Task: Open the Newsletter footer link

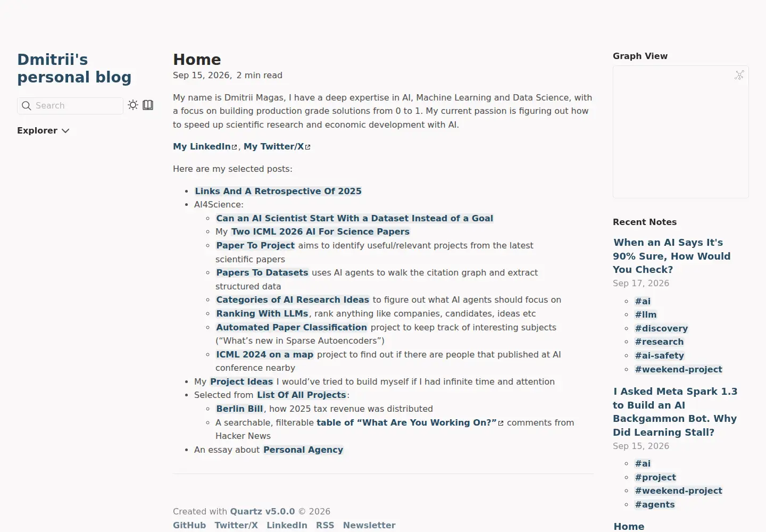Action: [369, 525]
